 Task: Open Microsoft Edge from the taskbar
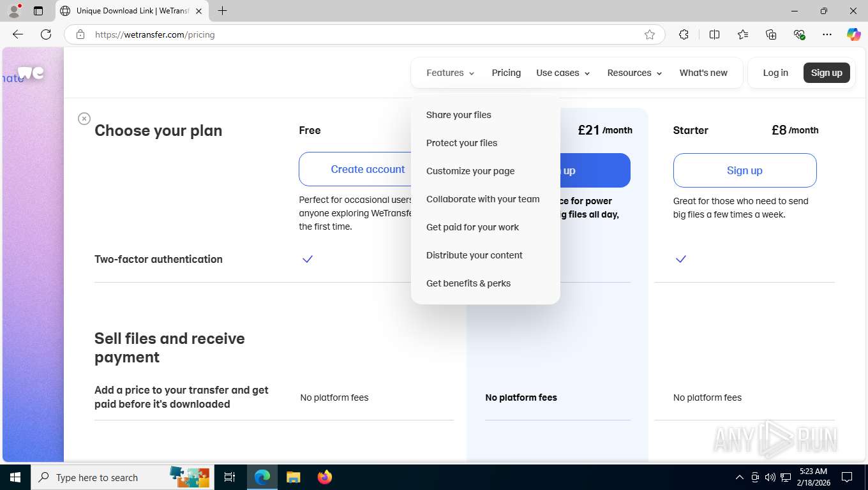(x=262, y=477)
